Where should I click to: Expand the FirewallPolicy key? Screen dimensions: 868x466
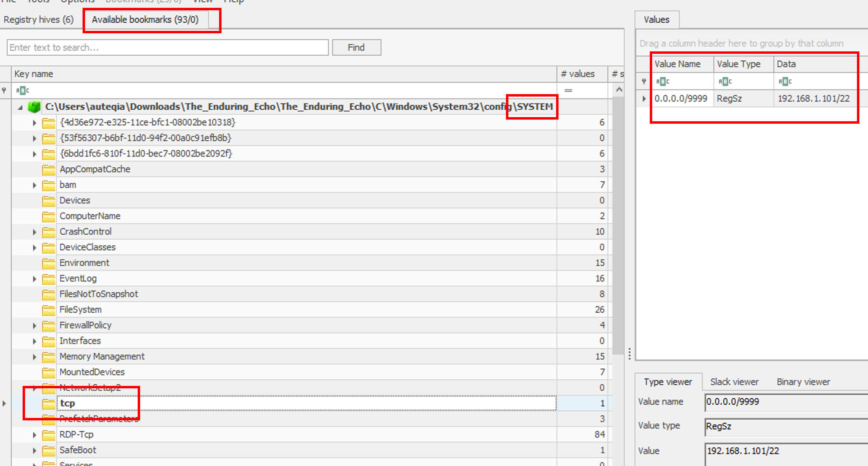point(35,326)
